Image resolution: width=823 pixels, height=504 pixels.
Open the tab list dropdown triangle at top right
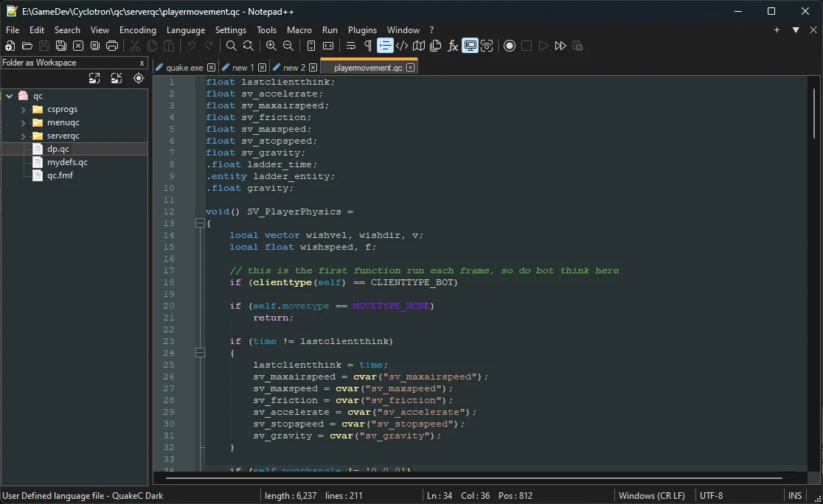(x=796, y=30)
